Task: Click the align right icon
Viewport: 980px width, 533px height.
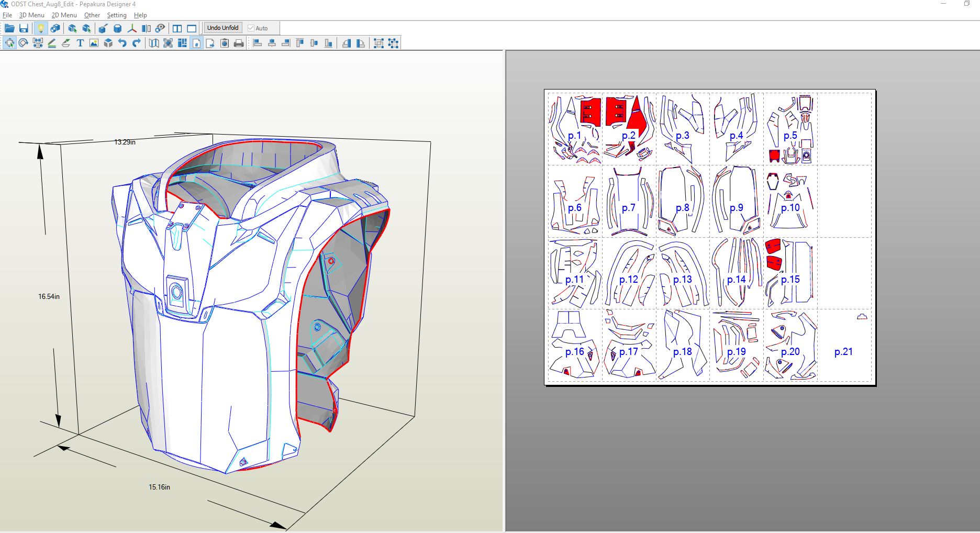Action: 286,43
